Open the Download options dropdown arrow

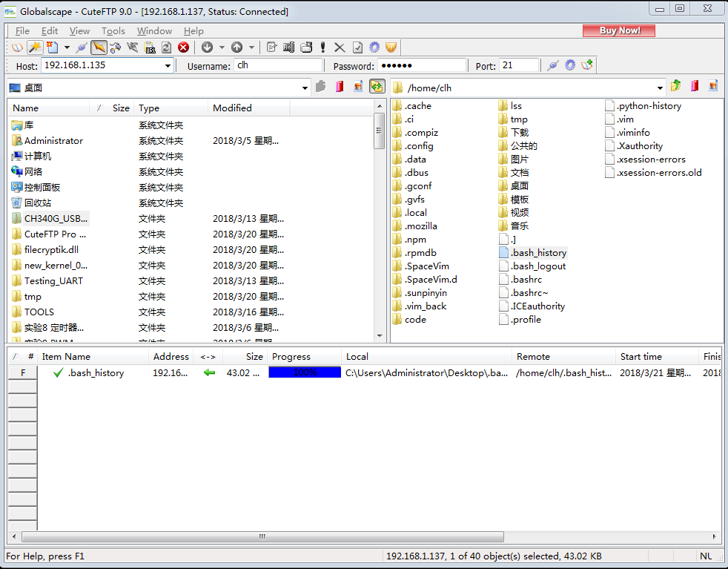tap(222, 47)
